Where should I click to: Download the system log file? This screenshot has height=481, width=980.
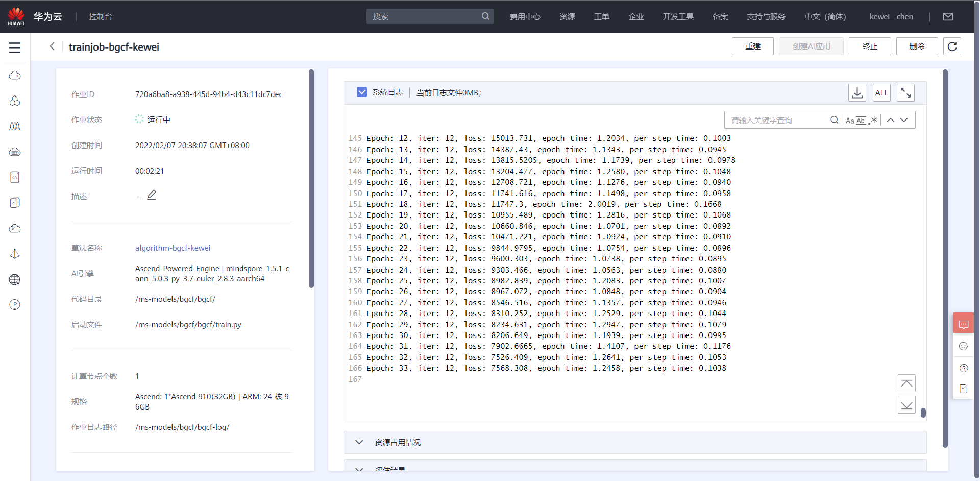coord(857,92)
